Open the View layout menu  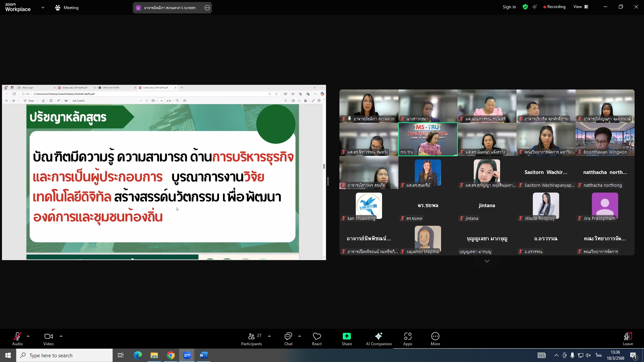581,7
